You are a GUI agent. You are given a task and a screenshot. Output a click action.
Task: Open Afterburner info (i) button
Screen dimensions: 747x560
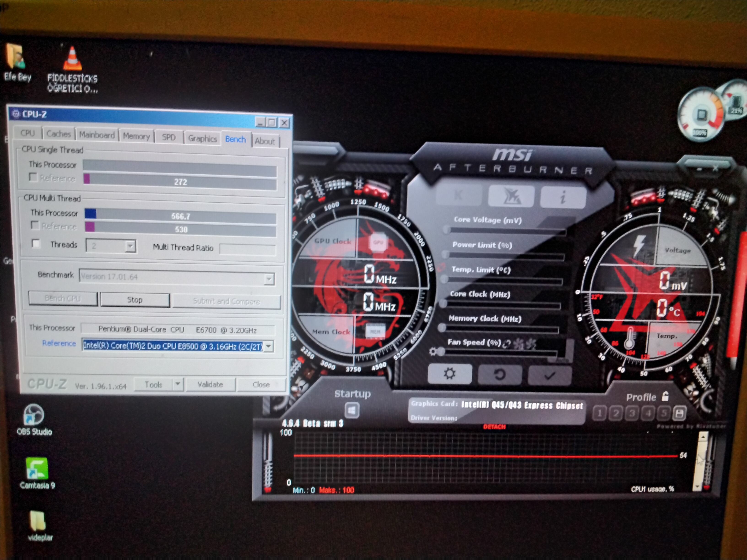[563, 197]
